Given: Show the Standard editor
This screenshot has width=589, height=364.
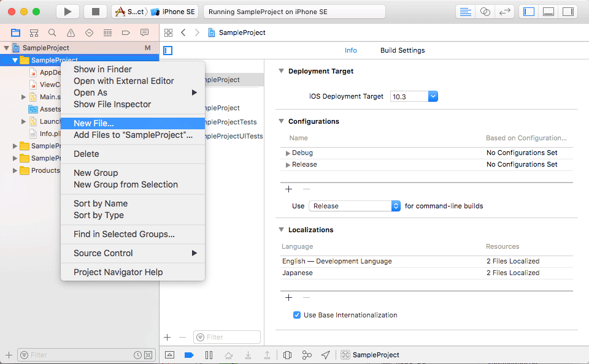Looking at the screenshot, I should (x=466, y=12).
